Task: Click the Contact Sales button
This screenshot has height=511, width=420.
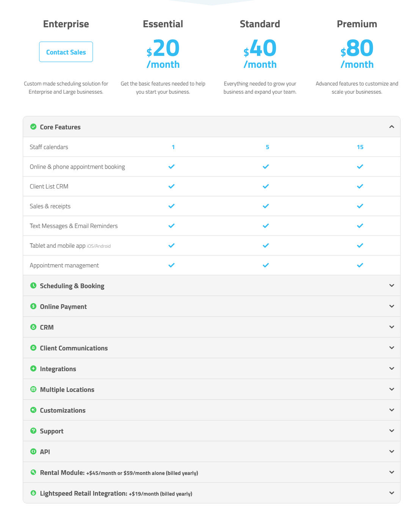Action: (x=66, y=52)
